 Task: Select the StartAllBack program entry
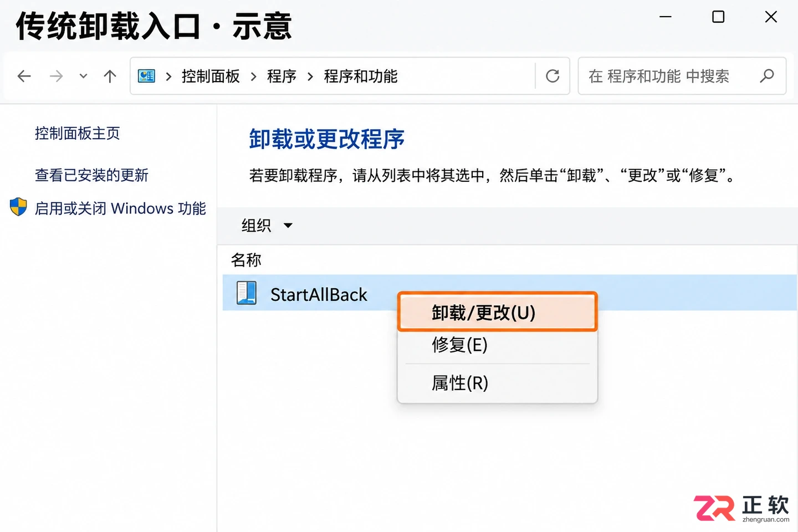[510, 293]
